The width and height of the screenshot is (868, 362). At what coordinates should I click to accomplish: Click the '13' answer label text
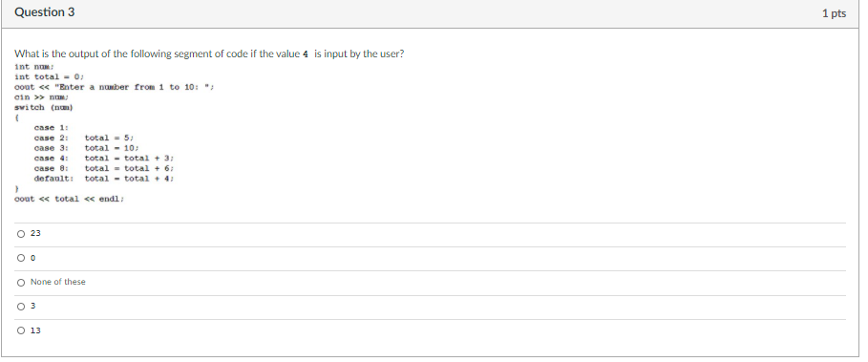tap(35, 331)
